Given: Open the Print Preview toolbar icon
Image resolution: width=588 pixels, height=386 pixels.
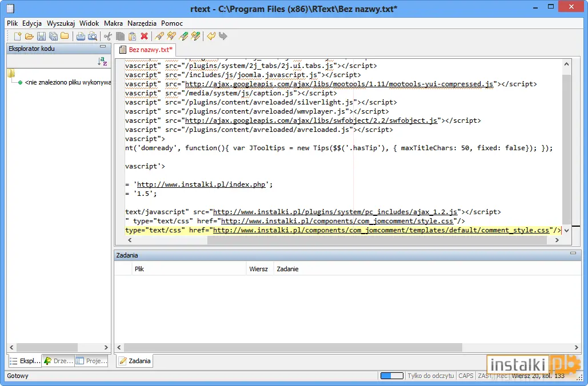Looking at the screenshot, I should coord(92,36).
